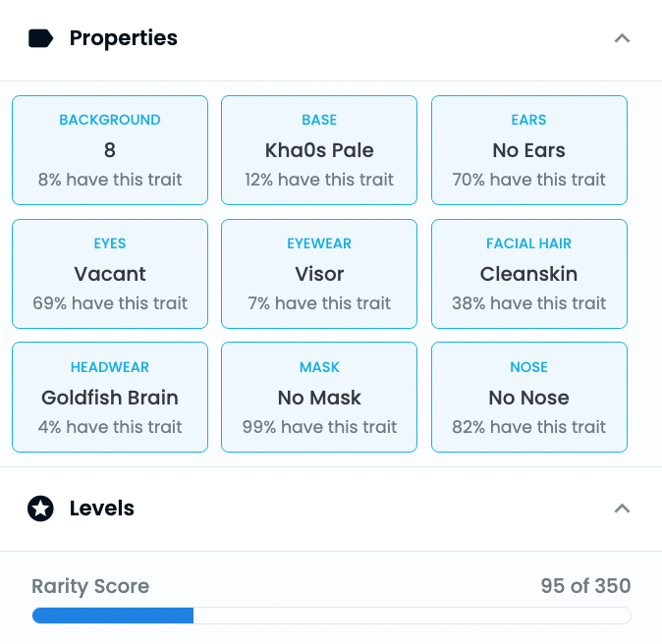Select the Nose No Nose trait
This screenshot has width=662, height=644.
coord(529,398)
